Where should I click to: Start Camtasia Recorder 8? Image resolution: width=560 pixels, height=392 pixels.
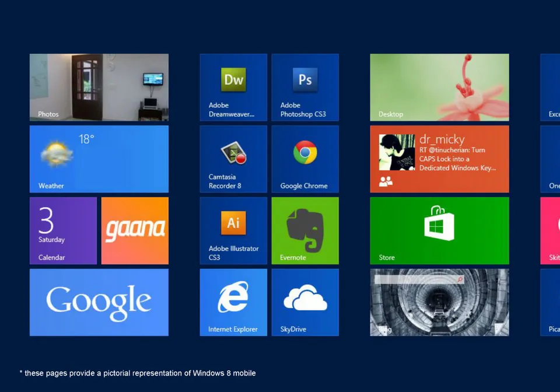pos(233,159)
